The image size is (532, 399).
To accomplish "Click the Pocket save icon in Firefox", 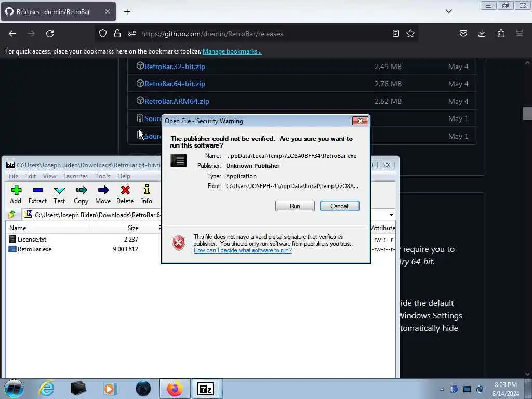I will point(463,34).
